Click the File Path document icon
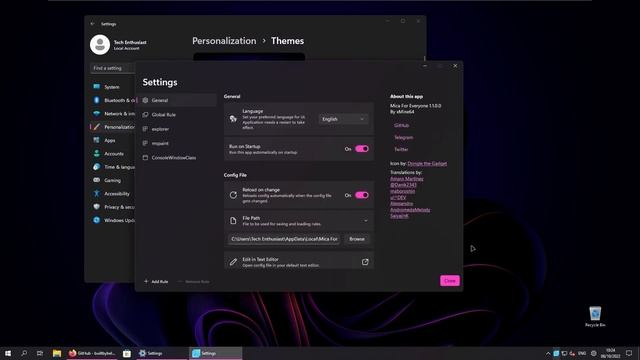The width and height of the screenshot is (640, 360). pos(233,221)
